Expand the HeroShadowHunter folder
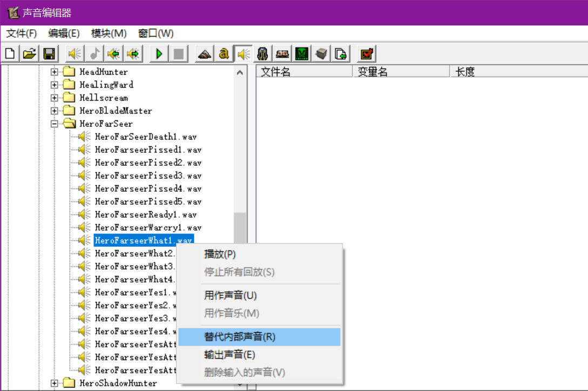Viewport: 588px width, 391px height. [54, 383]
